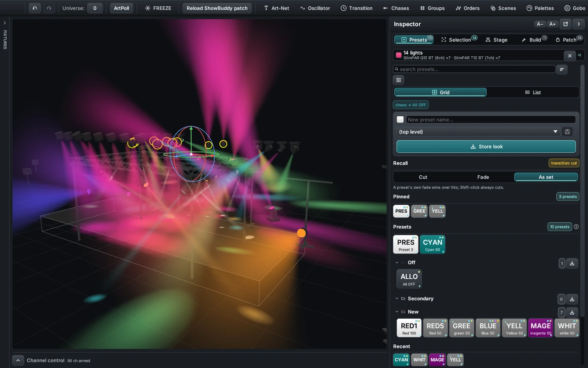Undo the last action
Image resolution: width=588 pixels, height=368 pixels.
(x=35, y=8)
